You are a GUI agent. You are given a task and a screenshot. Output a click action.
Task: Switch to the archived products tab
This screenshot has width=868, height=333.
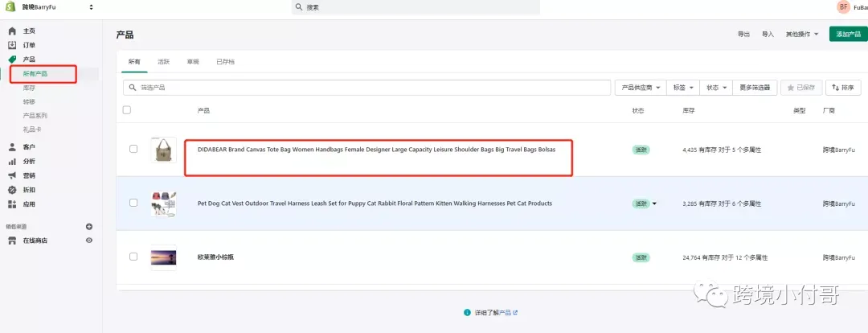(x=225, y=61)
